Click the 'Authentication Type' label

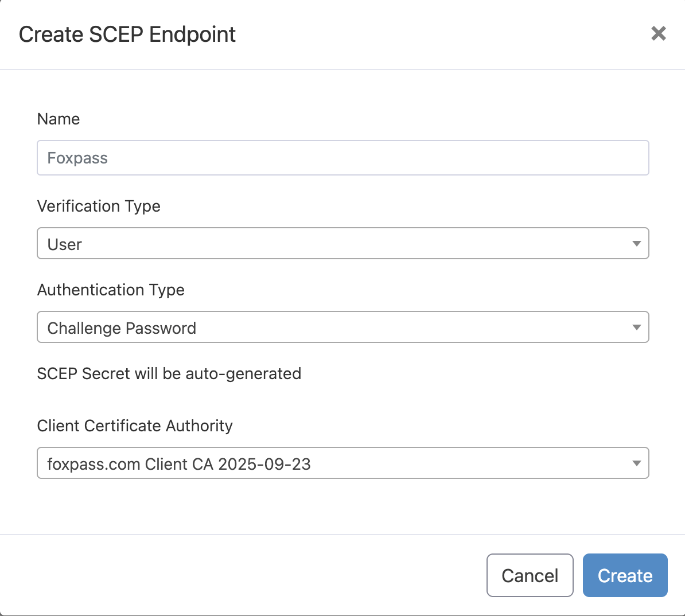click(111, 290)
